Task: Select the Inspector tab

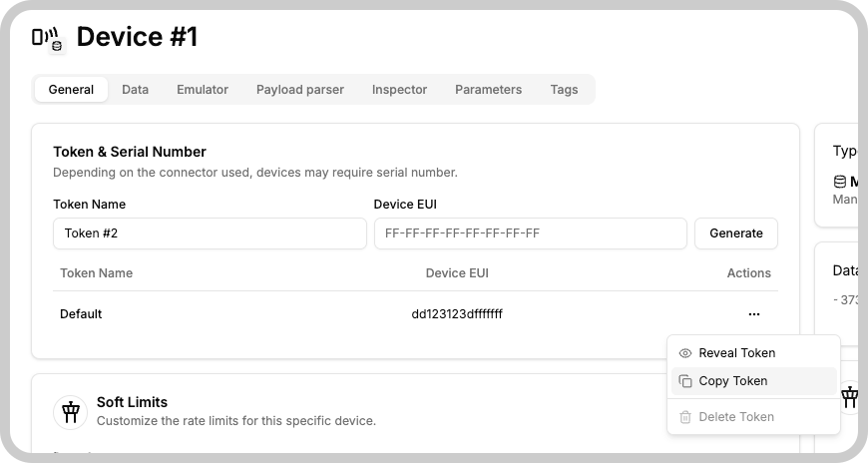Action: (399, 89)
